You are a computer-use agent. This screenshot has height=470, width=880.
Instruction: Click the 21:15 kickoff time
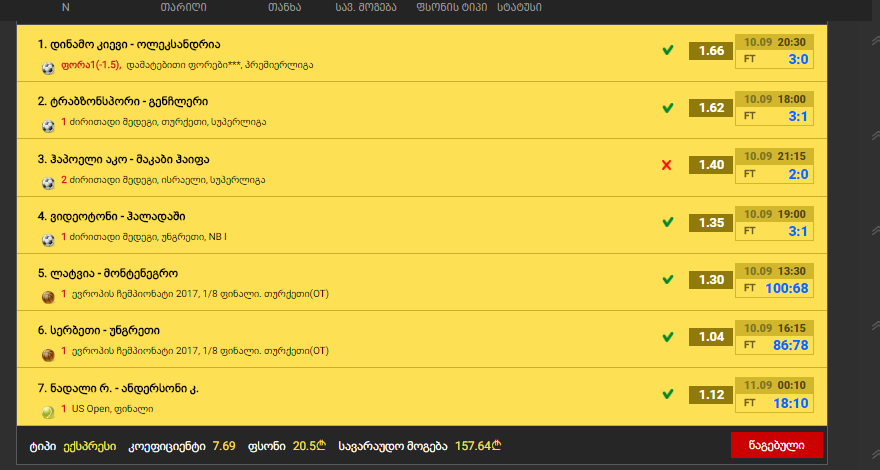tap(791, 157)
